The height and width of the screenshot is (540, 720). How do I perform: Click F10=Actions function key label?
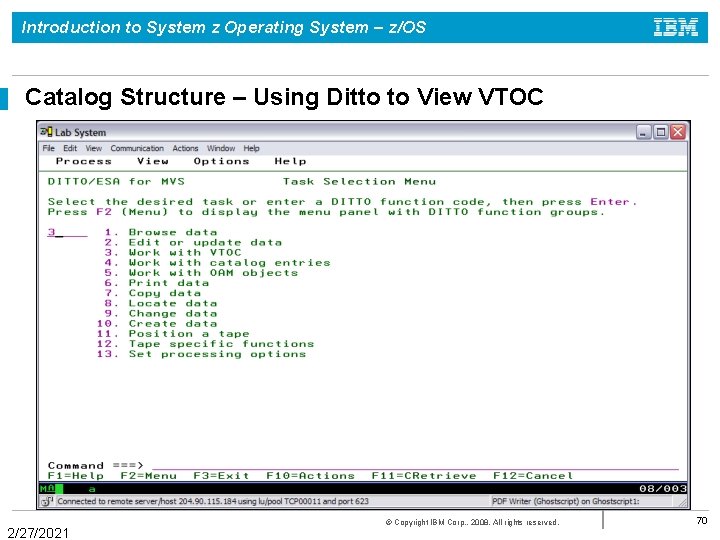(x=310, y=476)
